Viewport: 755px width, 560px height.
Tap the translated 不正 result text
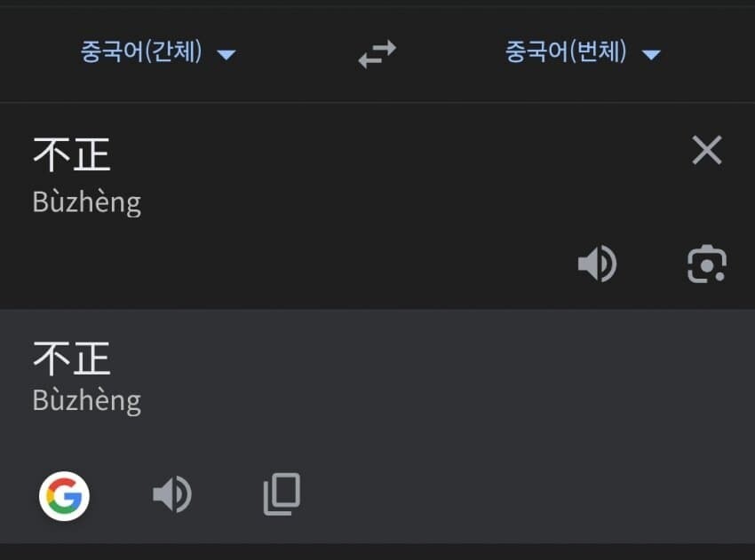click(72, 357)
